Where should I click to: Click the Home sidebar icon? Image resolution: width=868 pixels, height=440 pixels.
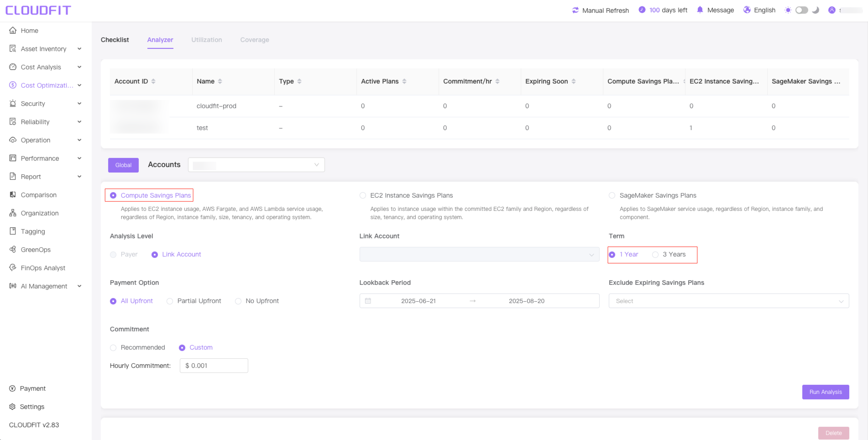pos(13,31)
